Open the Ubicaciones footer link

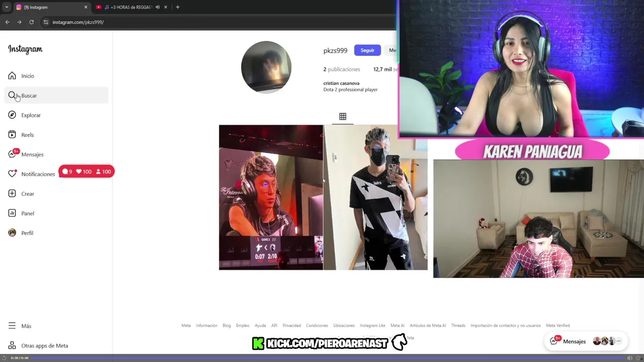point(344,326)
